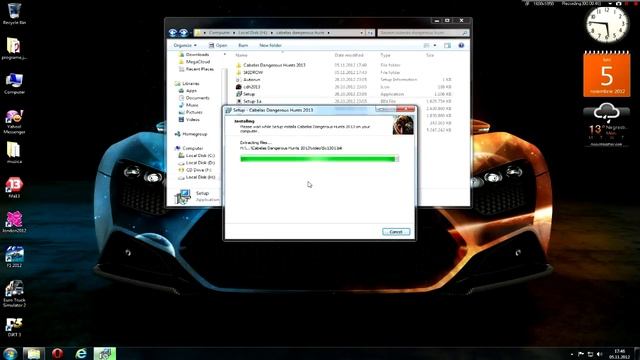Open the Recycle Bin desktop icon
640x360 pixels.
(14, 13)
